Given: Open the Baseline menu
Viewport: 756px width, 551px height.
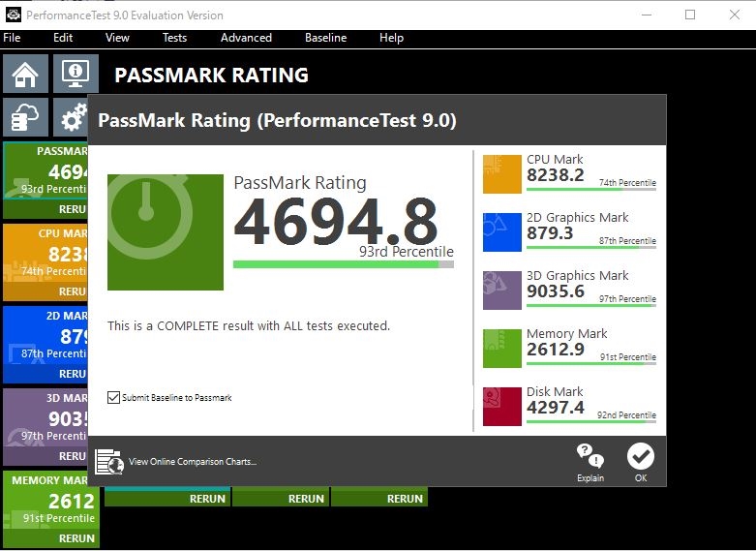Looking at the screenshot, I should pos(325,38).
